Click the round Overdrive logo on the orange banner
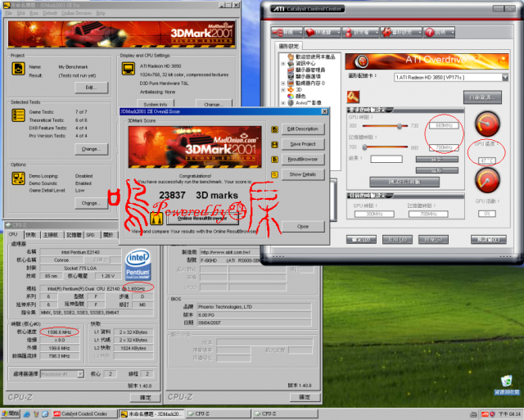Screen dimensions: 524x420 point(362,61)
